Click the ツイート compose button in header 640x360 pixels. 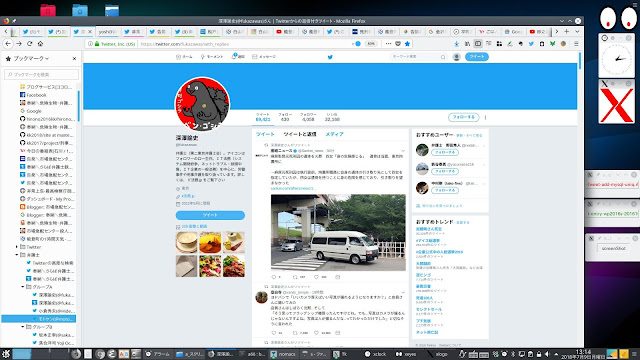pyautogui.click(x=476, y=57)
